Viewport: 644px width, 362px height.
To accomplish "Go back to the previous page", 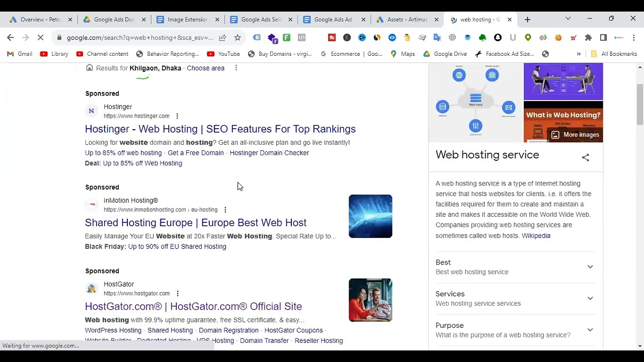I will [11, 38].
